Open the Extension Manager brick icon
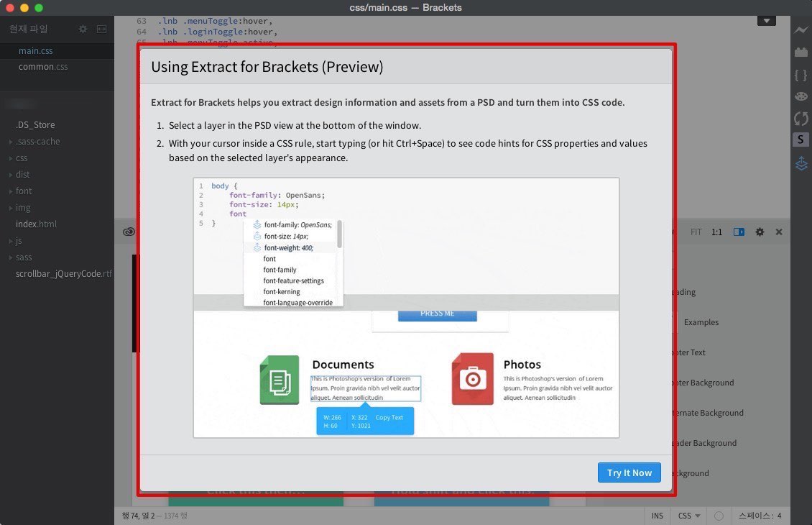This screenshot has width=812, height=525. tap(801, 52)
